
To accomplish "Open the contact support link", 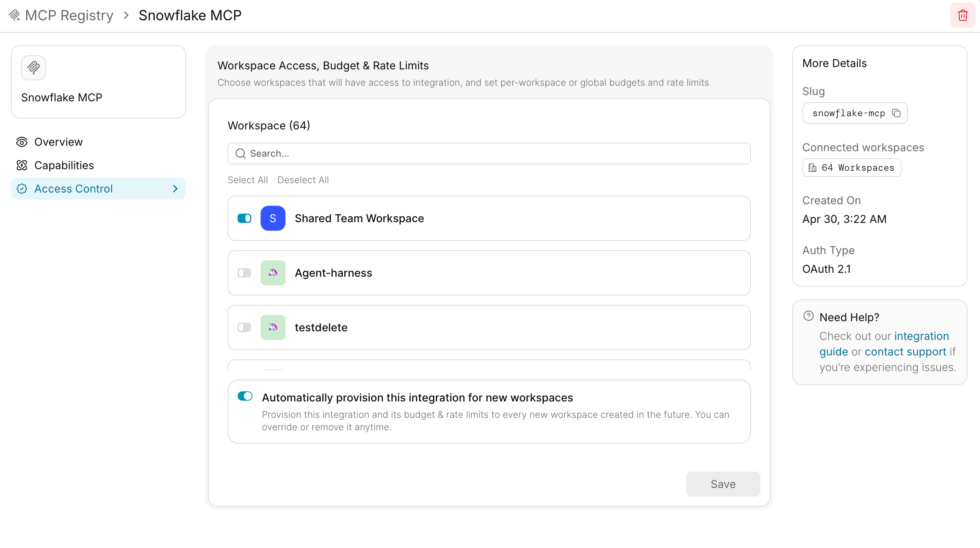I will point(906,352).
